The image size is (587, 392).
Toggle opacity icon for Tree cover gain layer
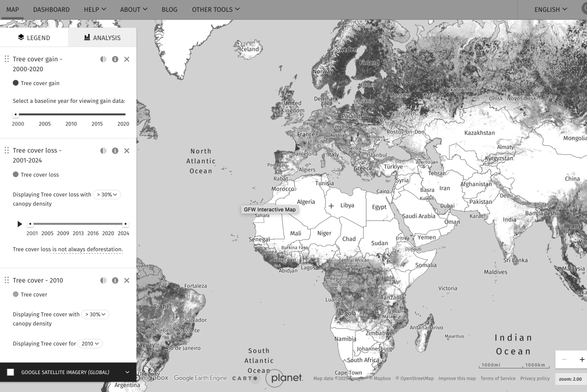pyautogui.click(x=103, y=59)
